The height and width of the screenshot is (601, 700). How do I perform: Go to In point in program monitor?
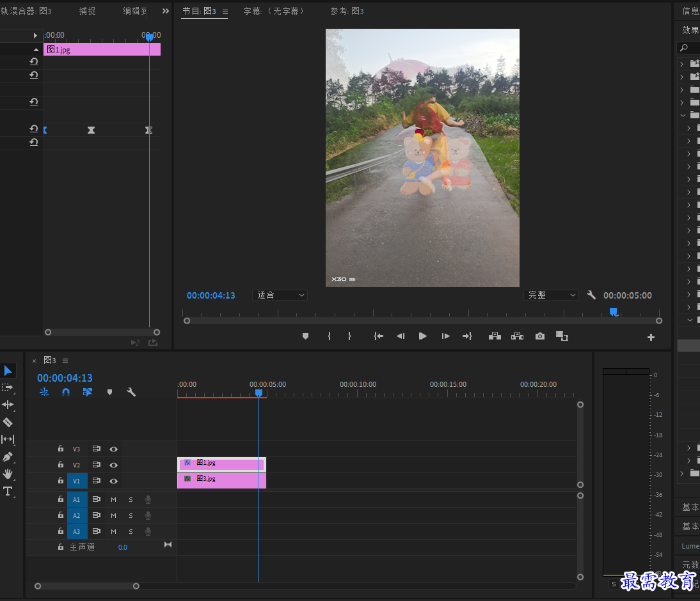pos(379,336)
